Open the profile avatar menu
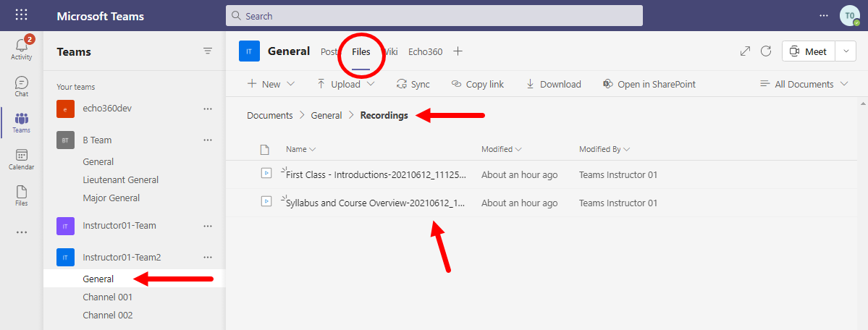Screen dimensions: 868x330 tap(850, 15)
